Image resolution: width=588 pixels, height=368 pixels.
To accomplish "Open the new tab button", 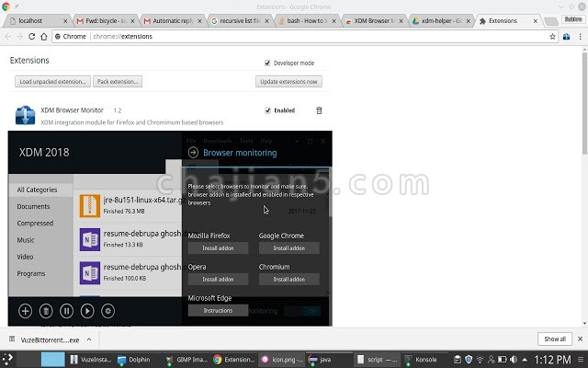I will (x=550, y=21).
